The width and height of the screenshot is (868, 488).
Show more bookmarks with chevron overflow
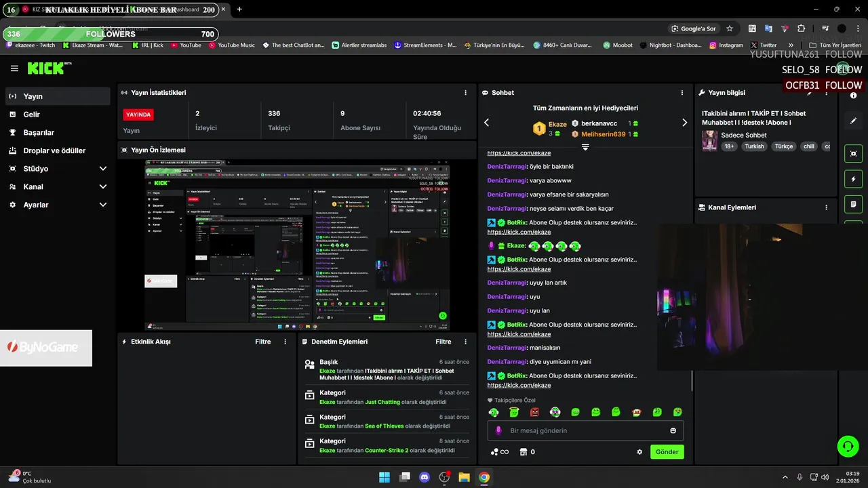pyautogui.click(x=791, y=45)
